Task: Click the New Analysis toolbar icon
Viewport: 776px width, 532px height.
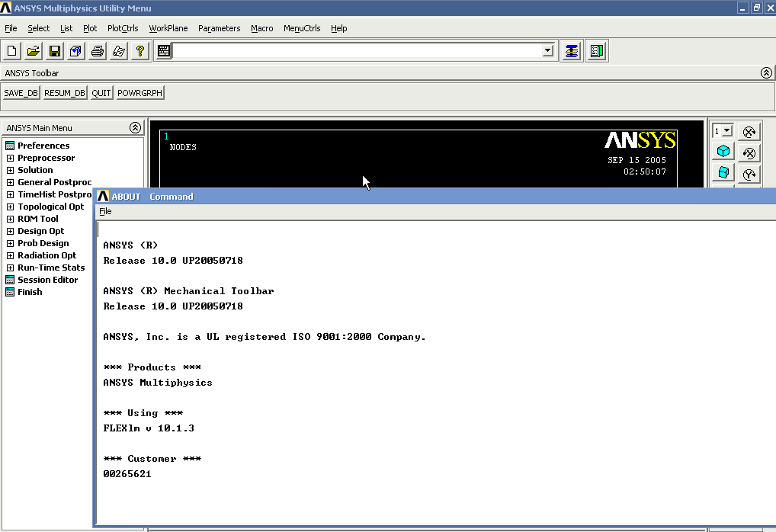Action: (12, 51)
